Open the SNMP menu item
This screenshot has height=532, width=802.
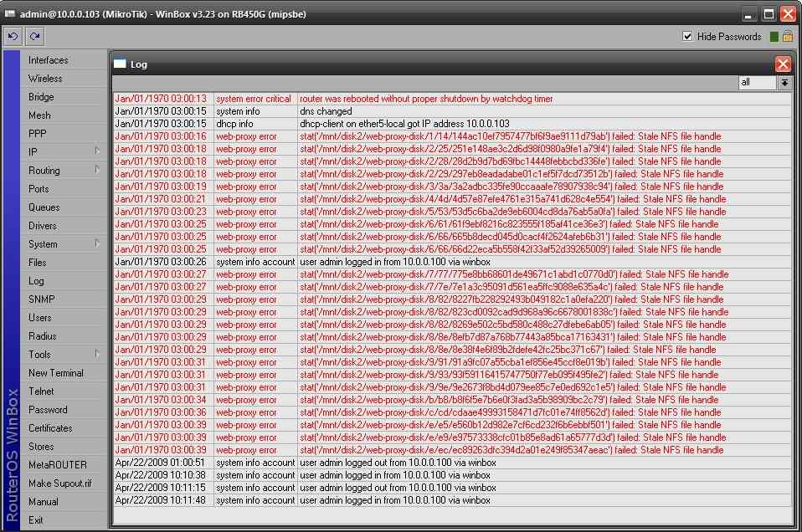coord(41,299)
